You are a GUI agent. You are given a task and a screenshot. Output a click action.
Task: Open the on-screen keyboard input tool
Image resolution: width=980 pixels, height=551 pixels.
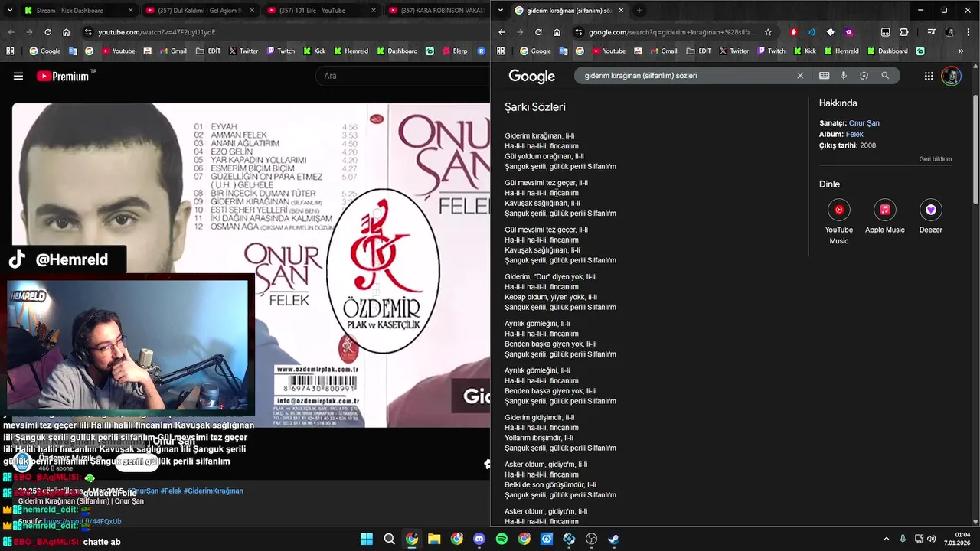pos(824,76)
